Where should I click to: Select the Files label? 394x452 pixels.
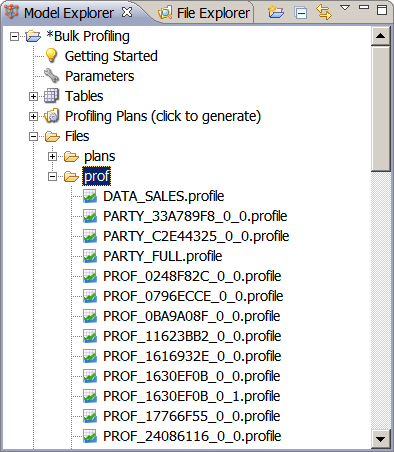(77, 136)
